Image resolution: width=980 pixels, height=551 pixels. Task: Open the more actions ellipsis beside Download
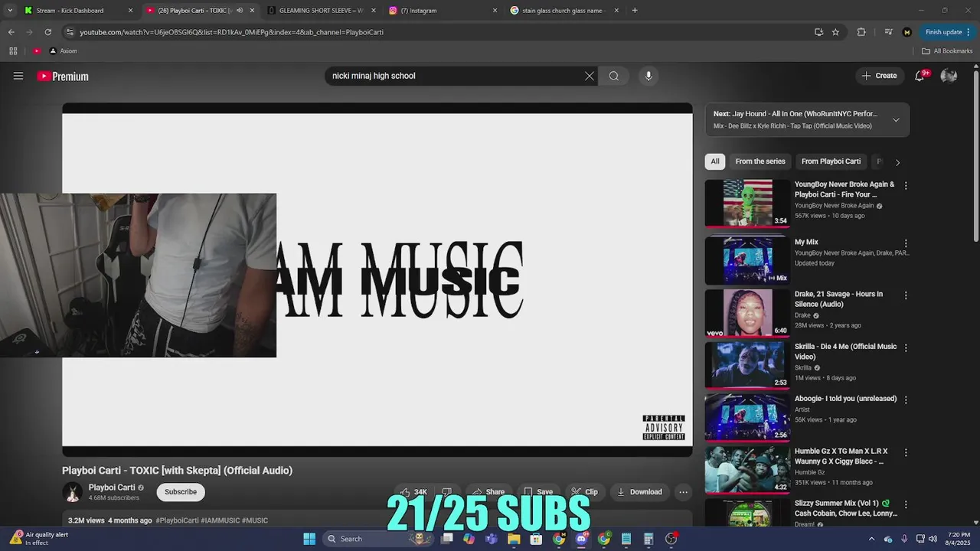[684, 492]
